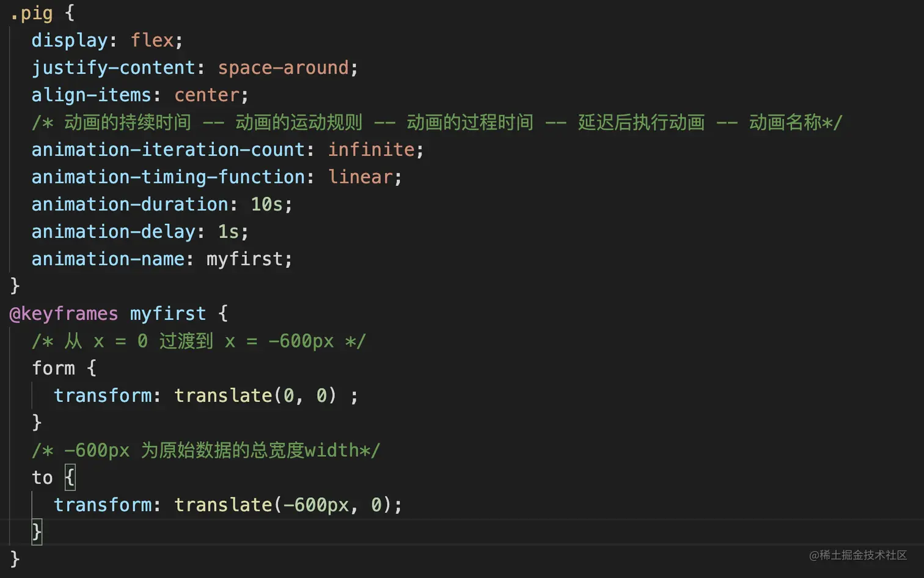Click the 'to' keyframe selector
The height and width of the screenshot is (578, 924).
tap(42, 477)
